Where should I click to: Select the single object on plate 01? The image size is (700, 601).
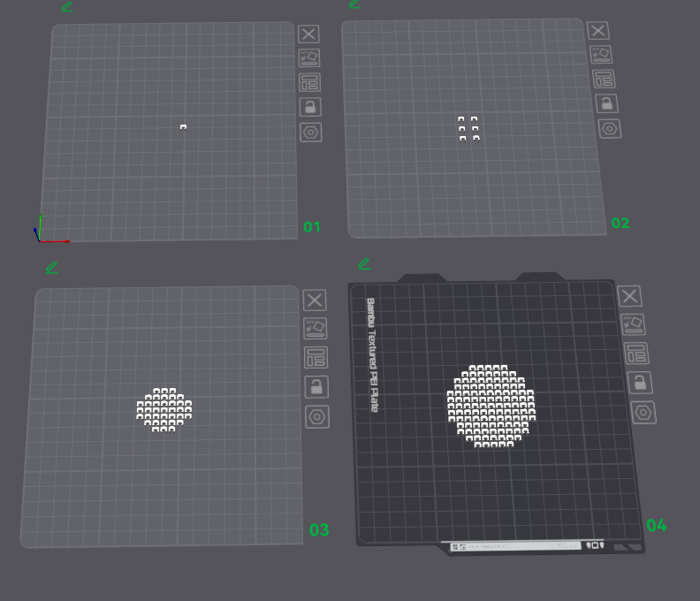(183, 127)
